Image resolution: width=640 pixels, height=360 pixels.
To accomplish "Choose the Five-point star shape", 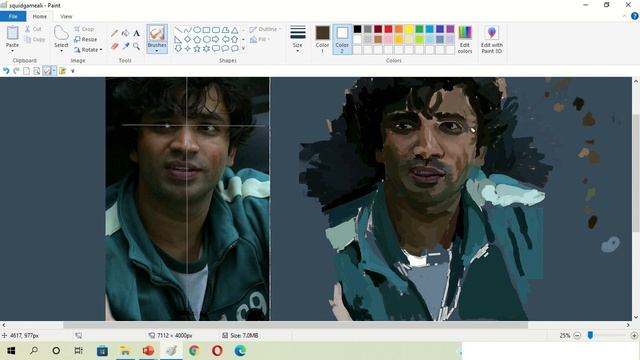I will click(x=197, y=49).
